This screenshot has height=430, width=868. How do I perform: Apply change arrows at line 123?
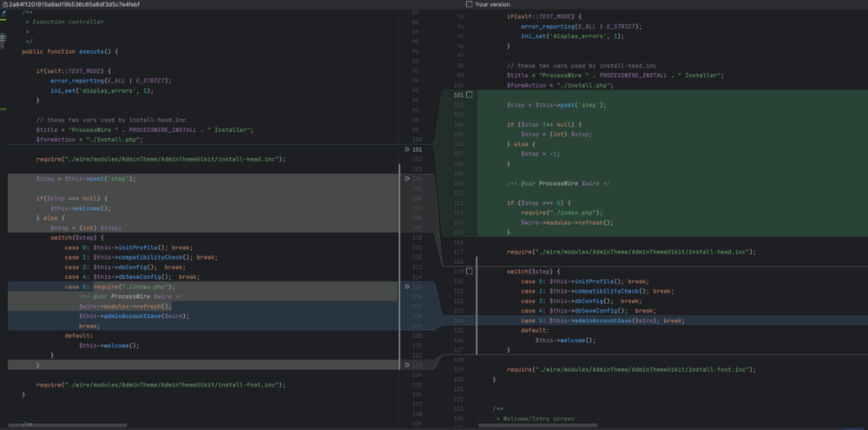(407, 365)
